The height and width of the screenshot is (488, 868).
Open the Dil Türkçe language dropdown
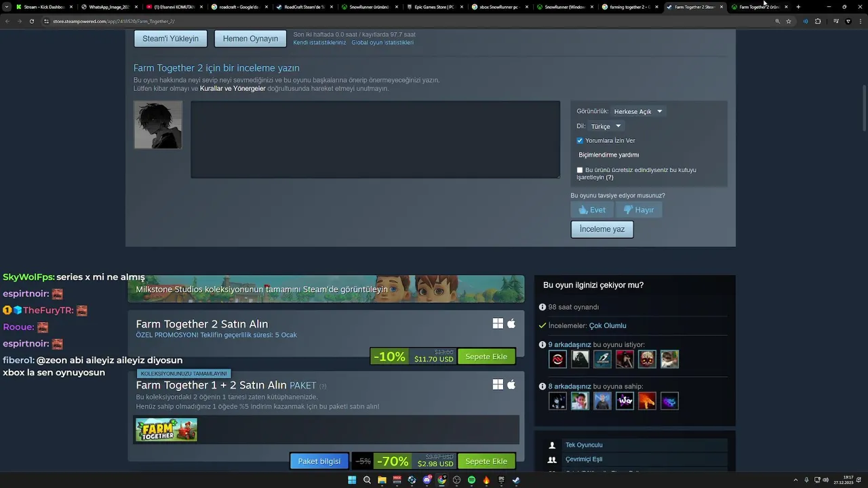[606, 126]
